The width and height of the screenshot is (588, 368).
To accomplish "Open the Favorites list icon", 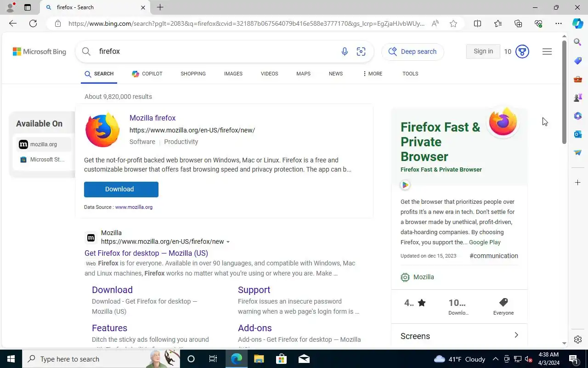I will point(498,23).
